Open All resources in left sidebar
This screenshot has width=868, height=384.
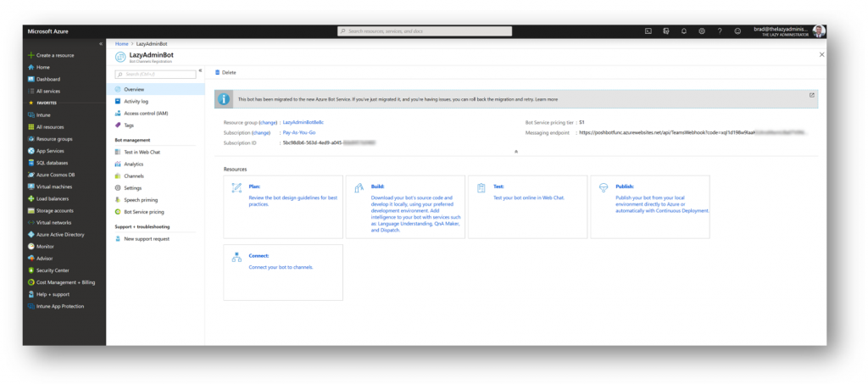point(46,127)
